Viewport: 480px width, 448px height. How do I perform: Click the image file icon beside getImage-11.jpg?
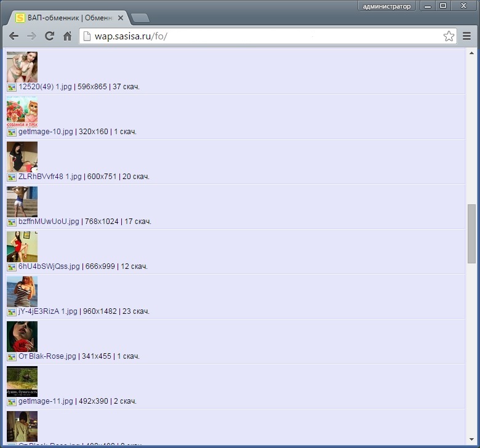click(x=12, y=402)
